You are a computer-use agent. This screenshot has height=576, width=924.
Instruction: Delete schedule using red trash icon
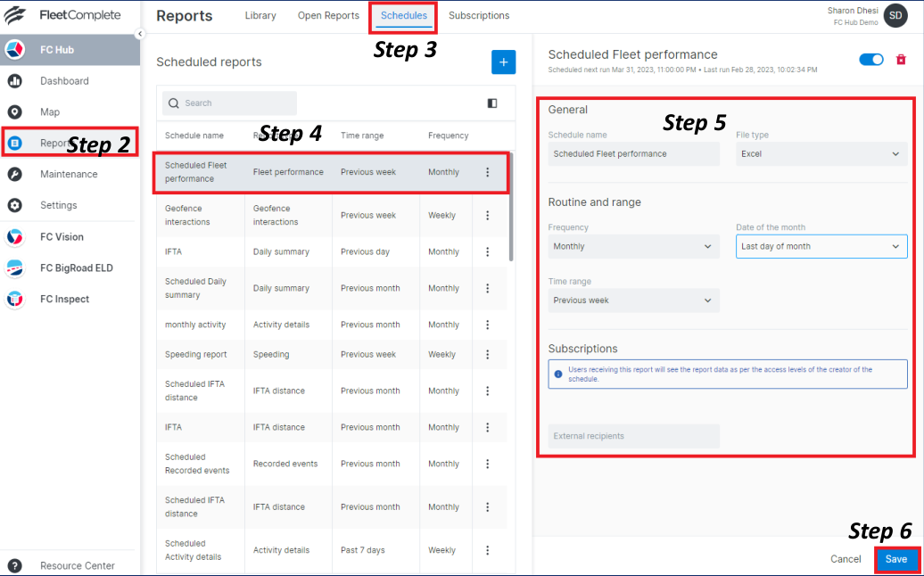(901, 60)
